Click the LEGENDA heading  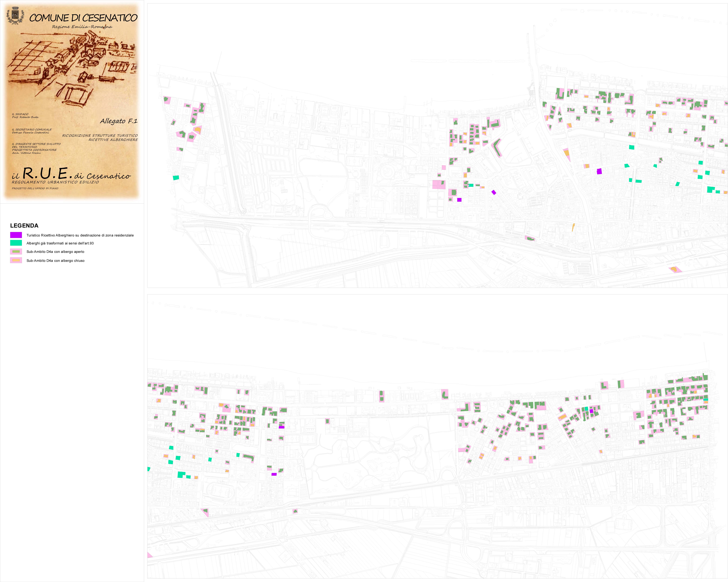tap(24, 226)
